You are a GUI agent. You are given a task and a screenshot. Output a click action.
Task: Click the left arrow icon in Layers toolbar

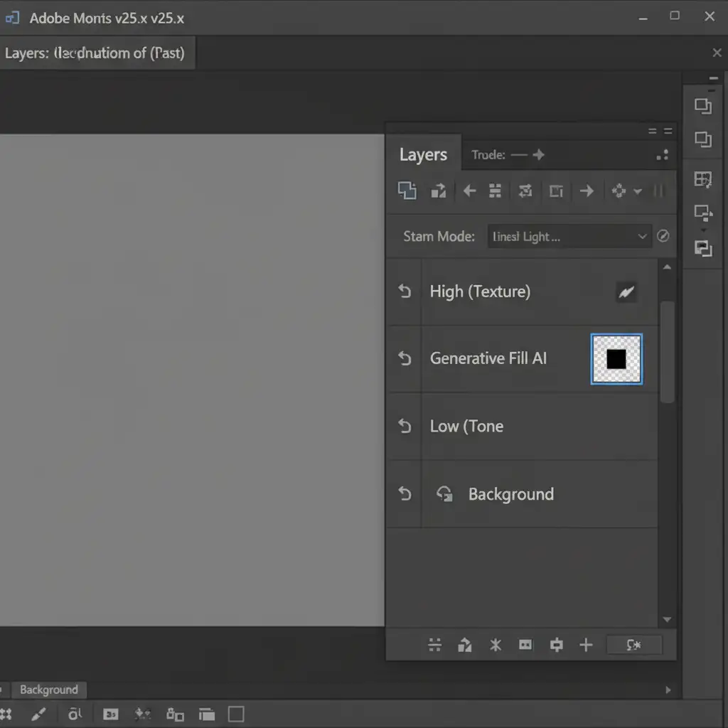coord(469,191)
